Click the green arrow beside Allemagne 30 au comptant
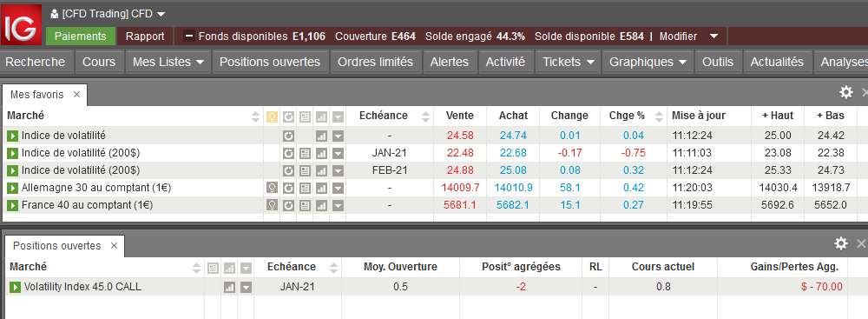This screenshot has width=868, height=319. click(x=12, y=188)
